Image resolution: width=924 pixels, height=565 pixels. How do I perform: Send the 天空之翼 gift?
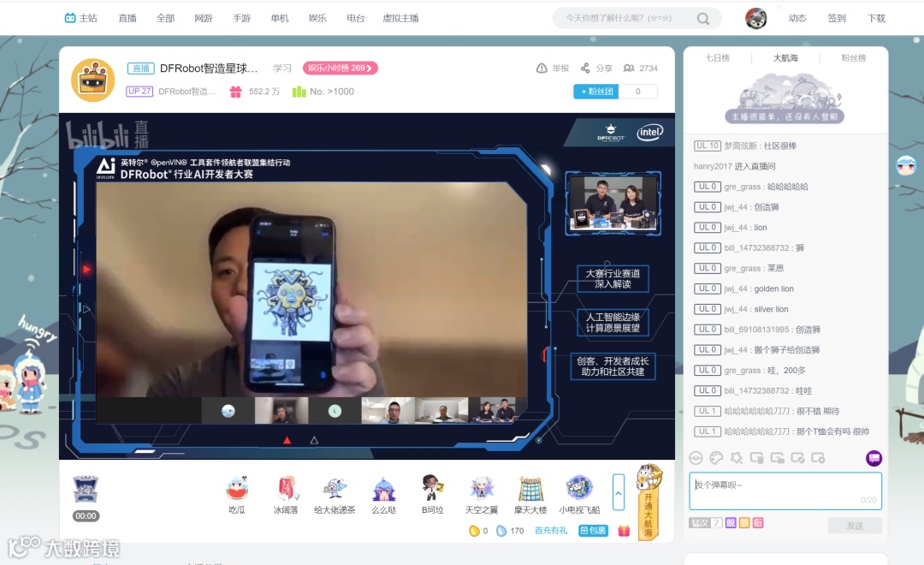coord(482,494)
